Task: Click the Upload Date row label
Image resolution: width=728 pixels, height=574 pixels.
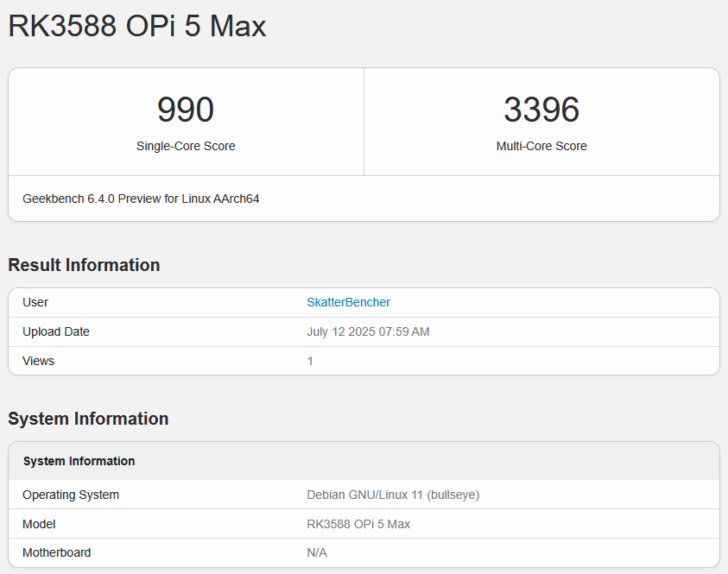Action: click(x=56, y=331)
